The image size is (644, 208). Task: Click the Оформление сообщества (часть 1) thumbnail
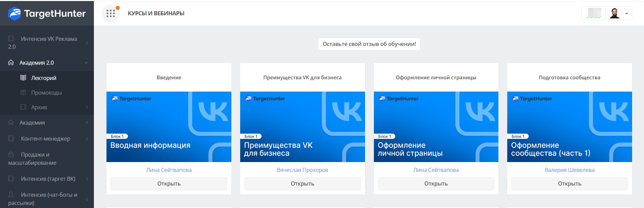pyautogui.click(x=569, y=127)
